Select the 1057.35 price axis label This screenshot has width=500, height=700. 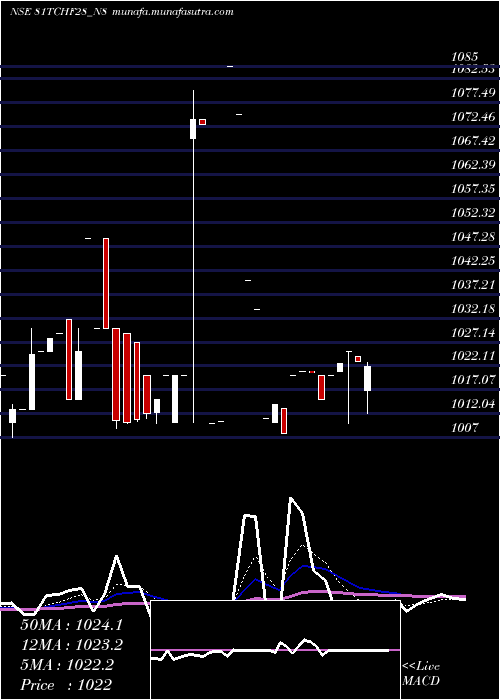473,188
